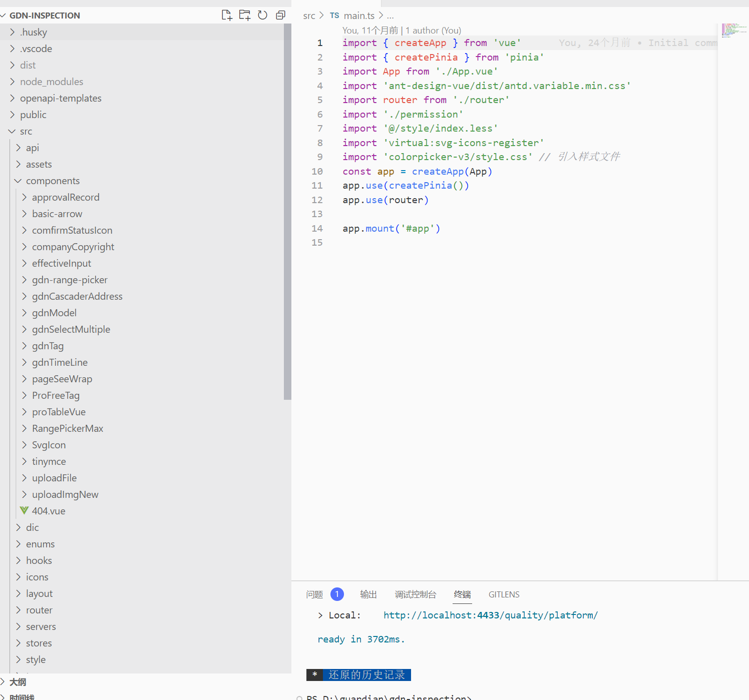Image resolution: width=749 pixels, height=700 pixels.
Task: Select the gdnModel folder row
Action: [142, 313]
